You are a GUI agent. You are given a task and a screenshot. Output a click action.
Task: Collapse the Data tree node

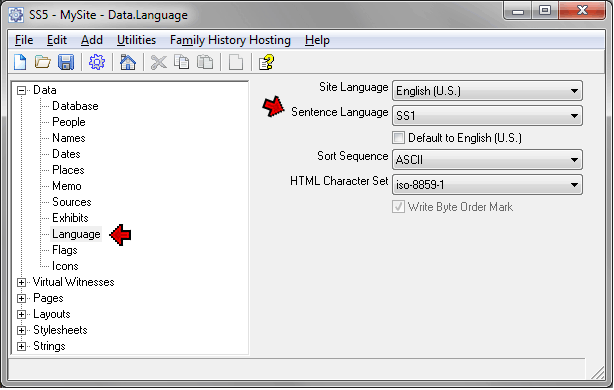point(22,91)
